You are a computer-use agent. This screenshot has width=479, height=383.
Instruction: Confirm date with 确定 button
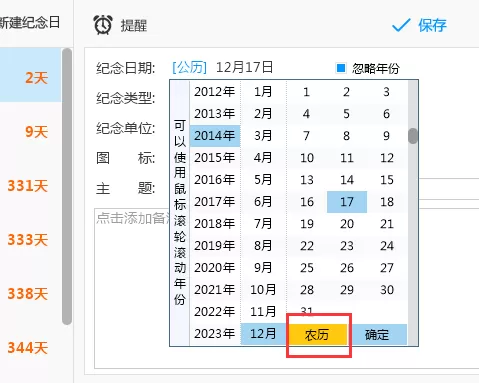point(377,334)
